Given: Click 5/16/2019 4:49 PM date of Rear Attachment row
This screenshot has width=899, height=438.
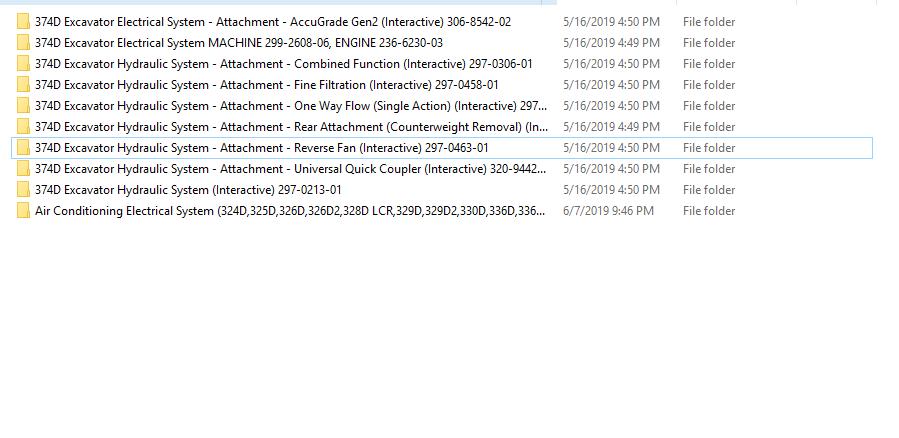Looking at the screenshot, I should tap(611, 127).
